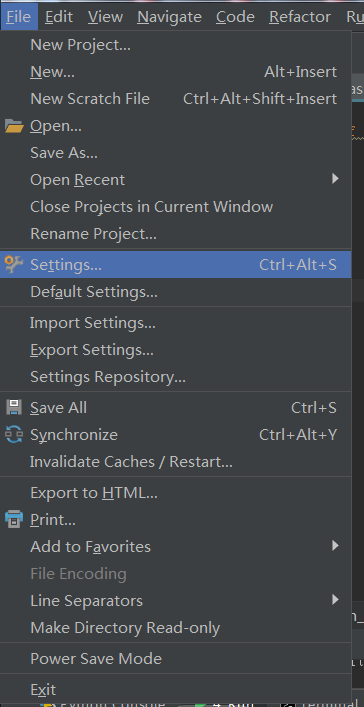Open the Navigate menu
The width and height of the screenshot is (364, 707).
[x=170, y=17]
